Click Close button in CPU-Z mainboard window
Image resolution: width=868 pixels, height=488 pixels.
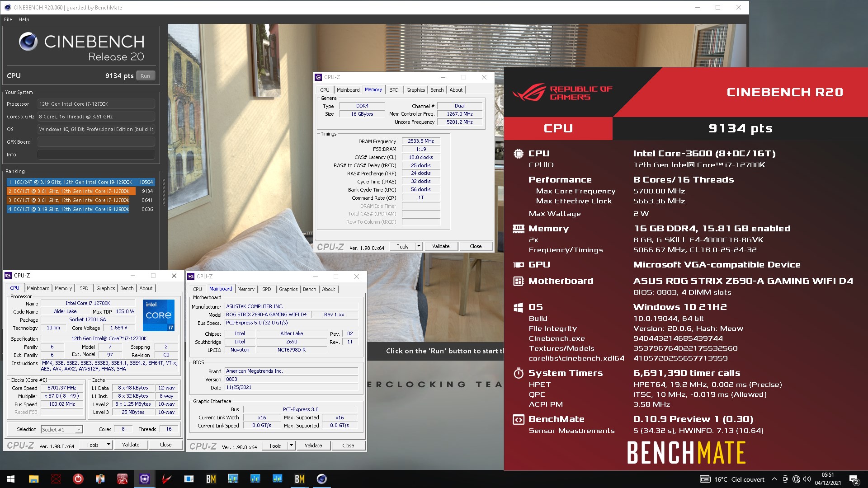[348, 446]
